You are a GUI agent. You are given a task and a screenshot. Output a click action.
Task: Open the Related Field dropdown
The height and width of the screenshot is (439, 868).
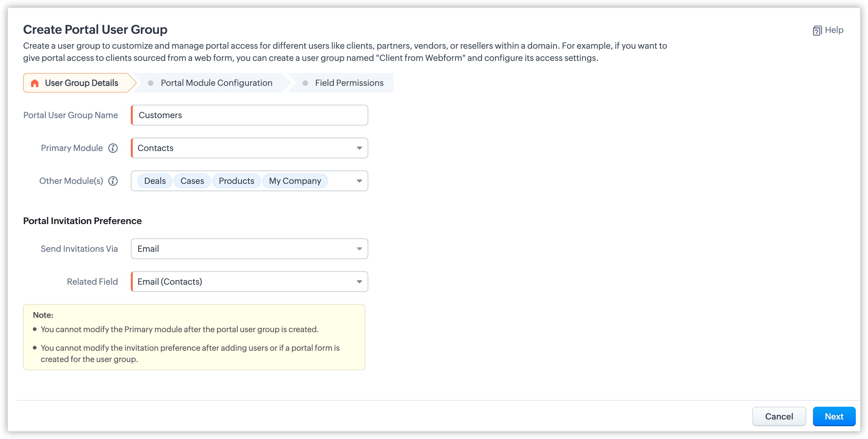coord(359,282)
